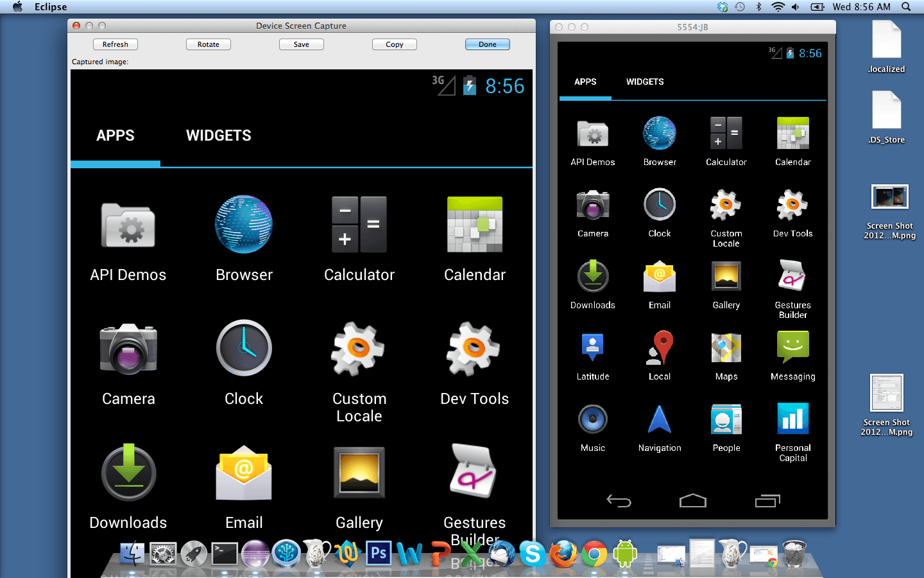Click Clock icon in the captured image
Screen dimensions: 924x578
pyautogui.click(x=244, y=347)
